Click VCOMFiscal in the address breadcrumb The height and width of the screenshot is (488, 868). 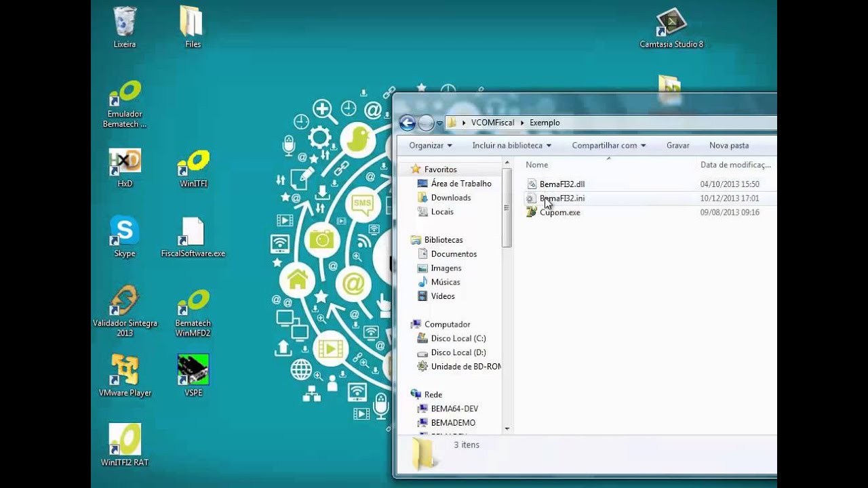tap(493, 123)
